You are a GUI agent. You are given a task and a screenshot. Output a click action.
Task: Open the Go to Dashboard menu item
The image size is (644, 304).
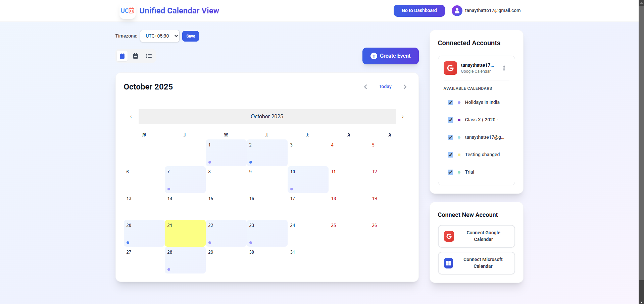point(419,10)
